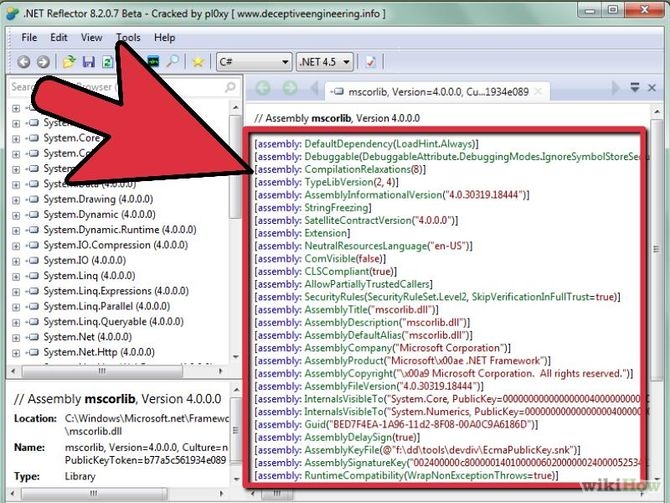Close the code pane with the X

[652, 88]
